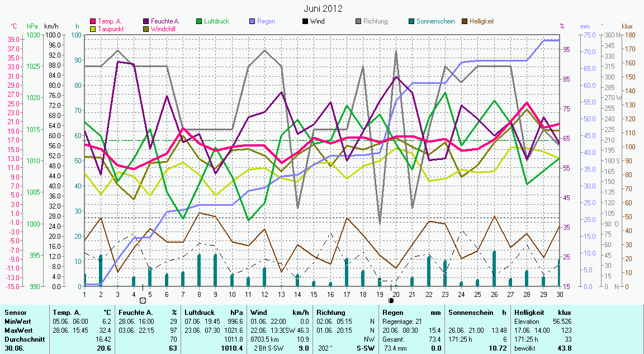Click the pink Temp. A. legend swatch
The image size is (644, 354).
pos(93,21)
